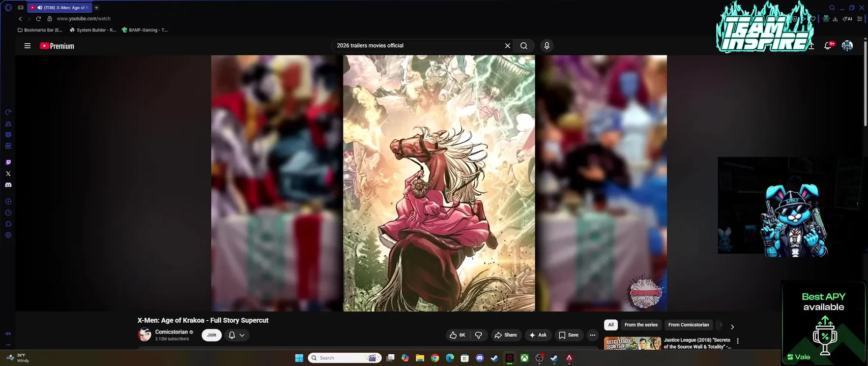
Task: Open System Builder bookmark
Action: point(93,30)
